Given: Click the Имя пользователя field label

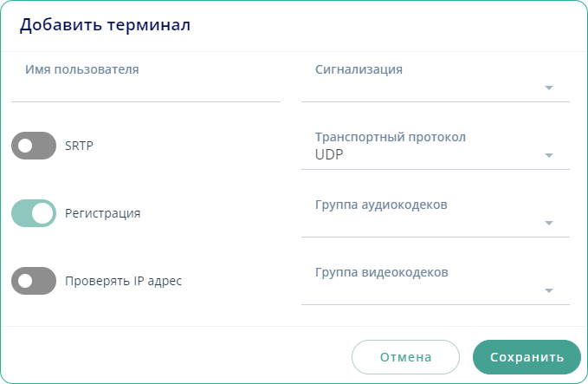Looking at the screenshot, I should (82, 68).
